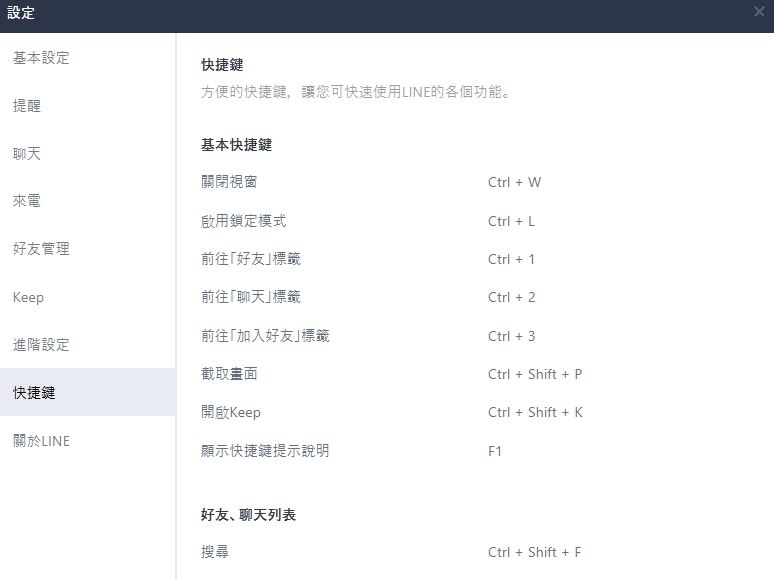The image size is (774, 579).
Task: Open the 基本設定 section
Action: tap(41, 58)
